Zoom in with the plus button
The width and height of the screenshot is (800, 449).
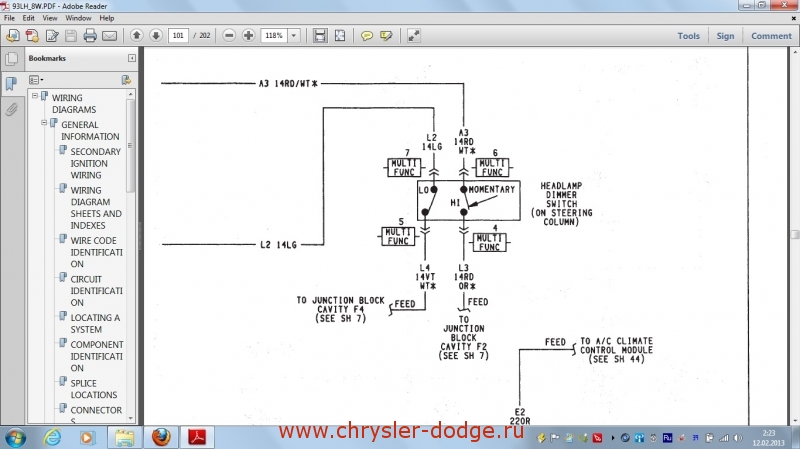pos(248,35)
